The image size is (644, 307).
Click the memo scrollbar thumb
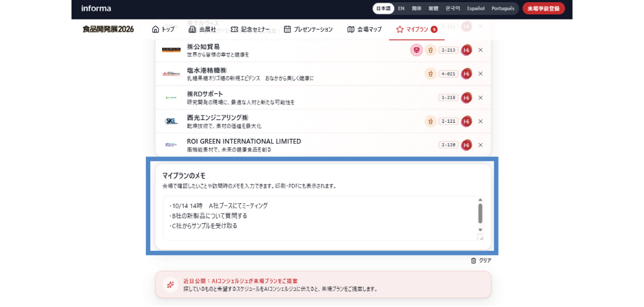click(x=481, y=213)
